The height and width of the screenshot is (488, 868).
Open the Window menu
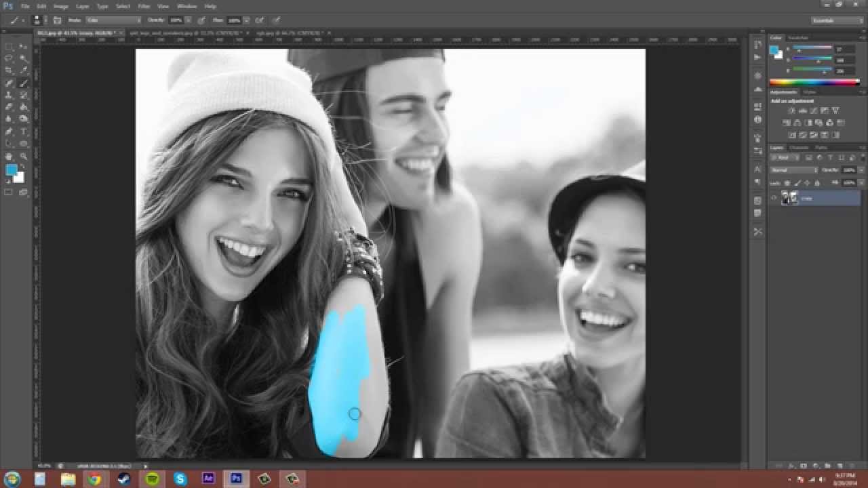(186, 6)
